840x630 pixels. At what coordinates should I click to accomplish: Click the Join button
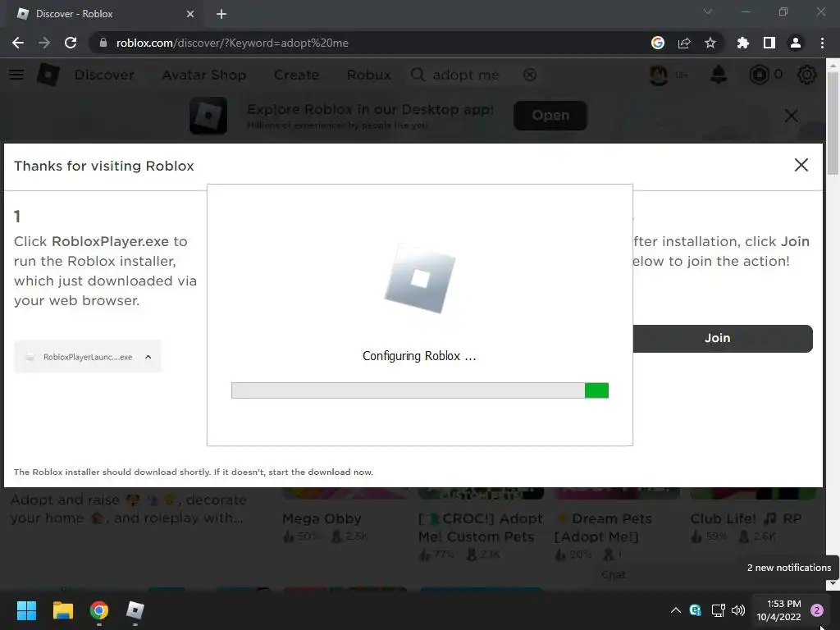tap(723, 338)
